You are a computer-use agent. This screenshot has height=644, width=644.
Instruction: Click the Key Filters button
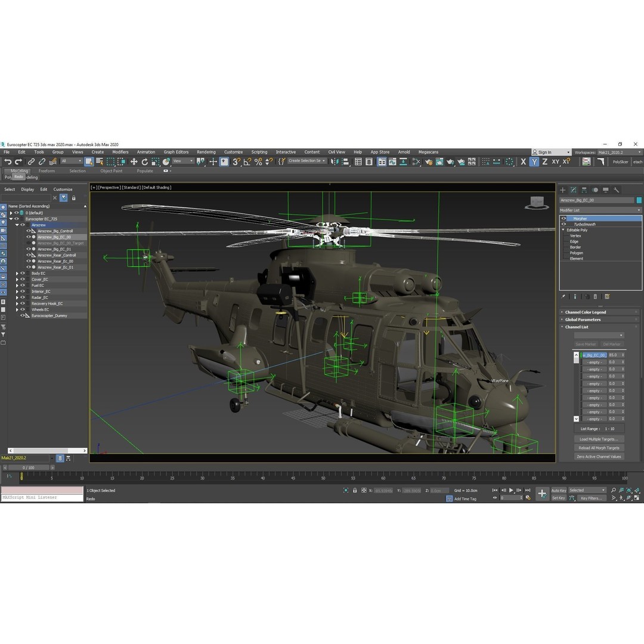[592, 498]
